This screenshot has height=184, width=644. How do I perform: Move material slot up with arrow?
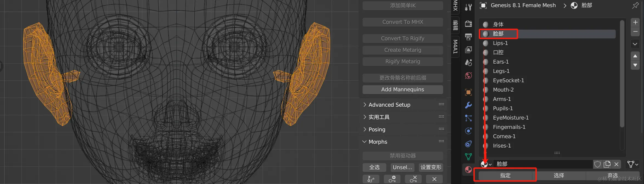(x=635, y=56)
